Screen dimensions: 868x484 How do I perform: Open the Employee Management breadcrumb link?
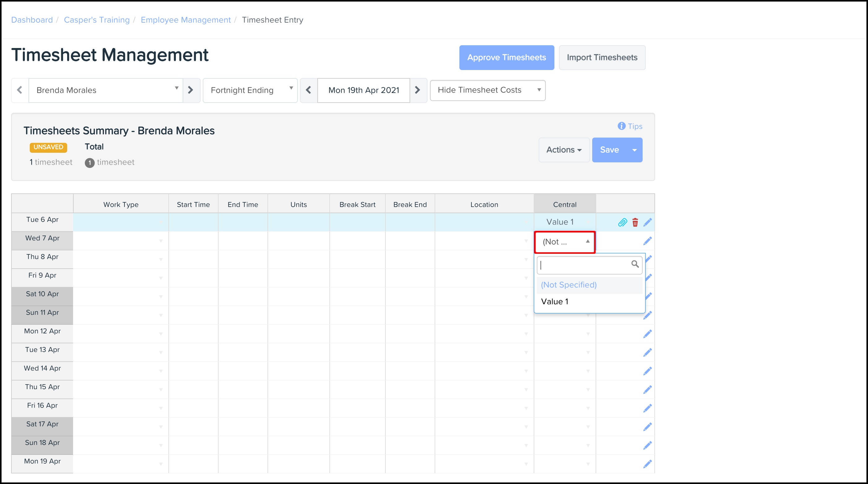tap(186, 20)
